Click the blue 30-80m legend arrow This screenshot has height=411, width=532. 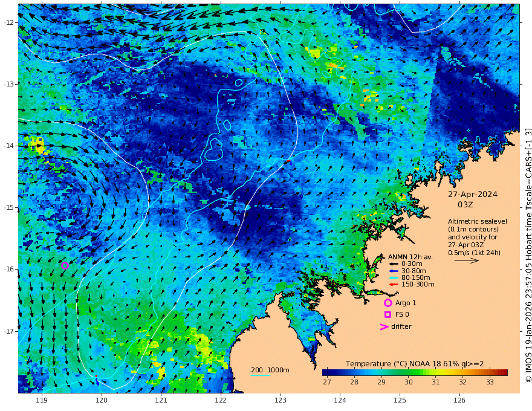(x=394, y=271)
